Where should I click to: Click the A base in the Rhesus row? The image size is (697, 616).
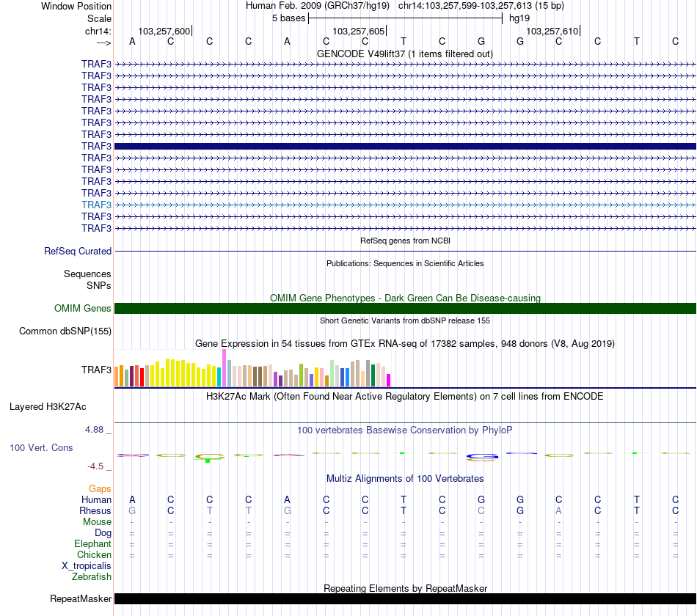pyautogui.click(x=559, y=511)
